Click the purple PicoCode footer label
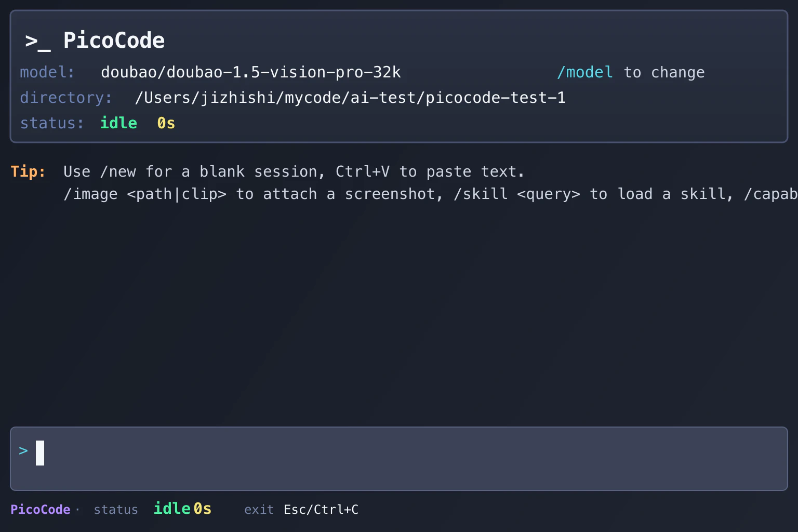798x532 pixels. pyautogui.click(x=41, y=510)
